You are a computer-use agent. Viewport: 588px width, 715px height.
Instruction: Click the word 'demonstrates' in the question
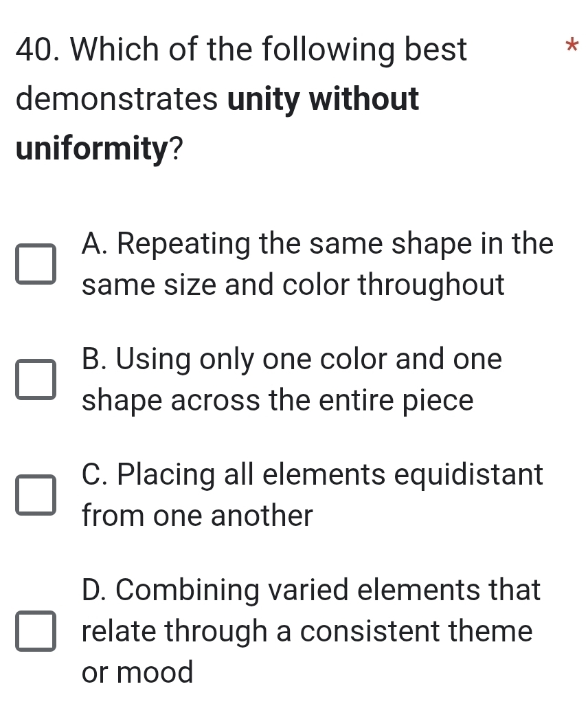(117, 99)
